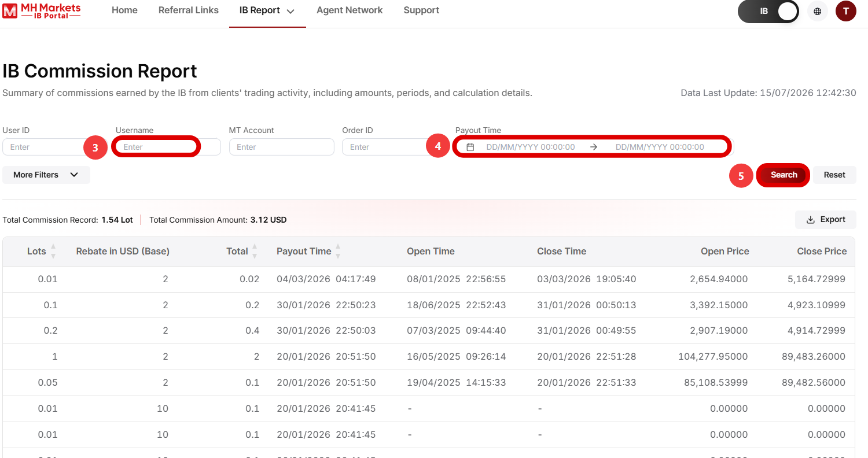Click payout time 30/01/2026 22:50:03
This screenshot has width=868, height=458.
point(326,331)
